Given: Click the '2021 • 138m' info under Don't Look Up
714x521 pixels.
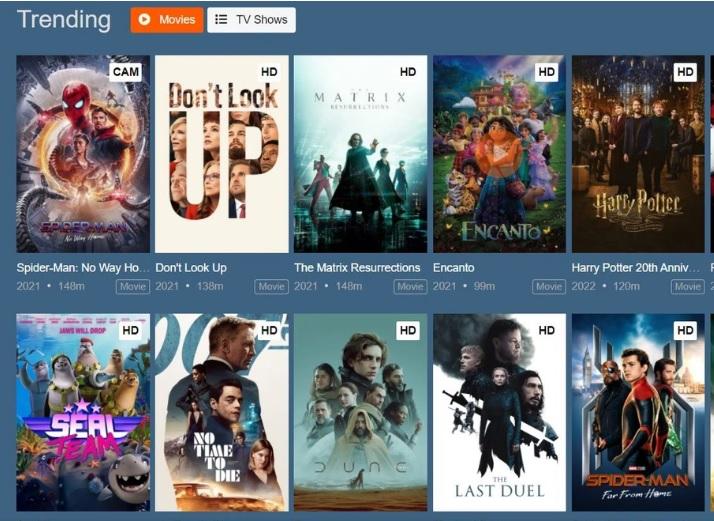Looking at the screenshot, I should [x=189, y=286].
